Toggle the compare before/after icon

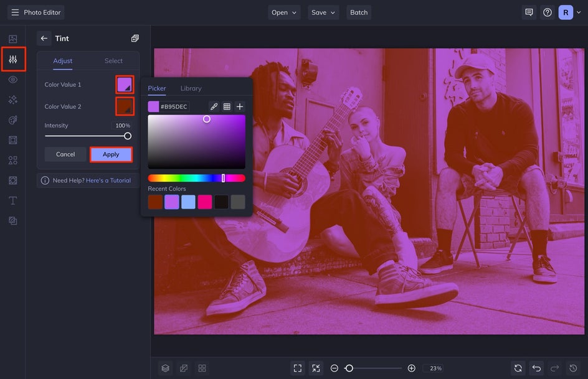[x=184, y=368]
